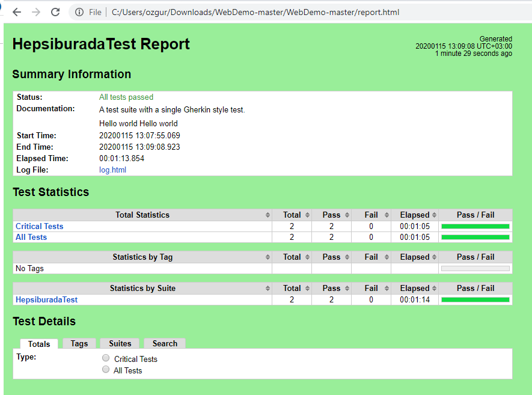Click start time 20200115 13:07:55.069
Screen dimensions: 532x395
click(139, 135)
